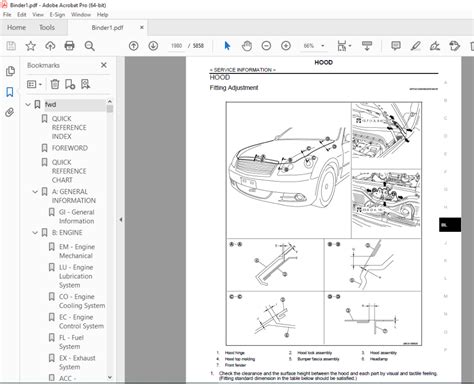474x384 pixels.
Task: Collapse the B: ENGINE bookmark group
Action: (x=35, y=233)
